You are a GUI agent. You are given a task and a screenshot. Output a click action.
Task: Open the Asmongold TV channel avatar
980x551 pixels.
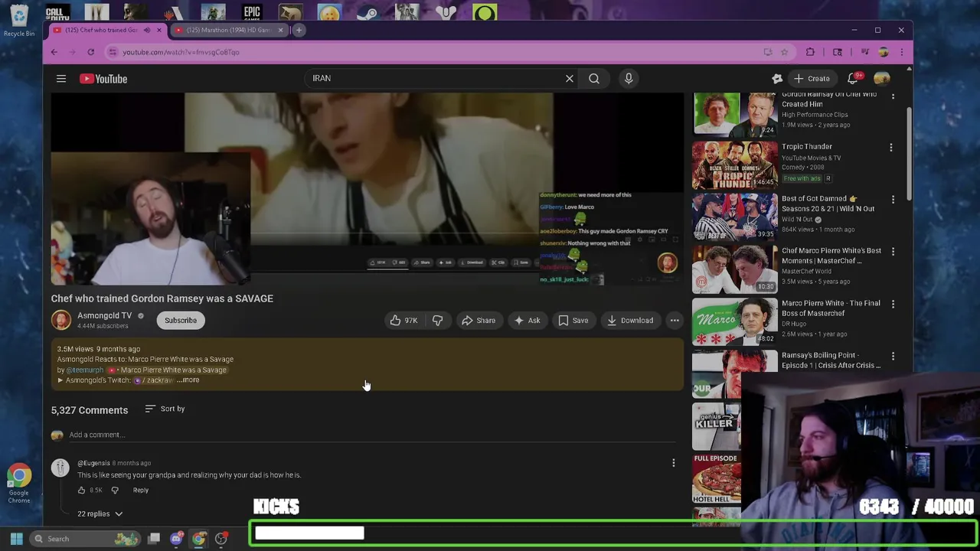coord(61,320)
